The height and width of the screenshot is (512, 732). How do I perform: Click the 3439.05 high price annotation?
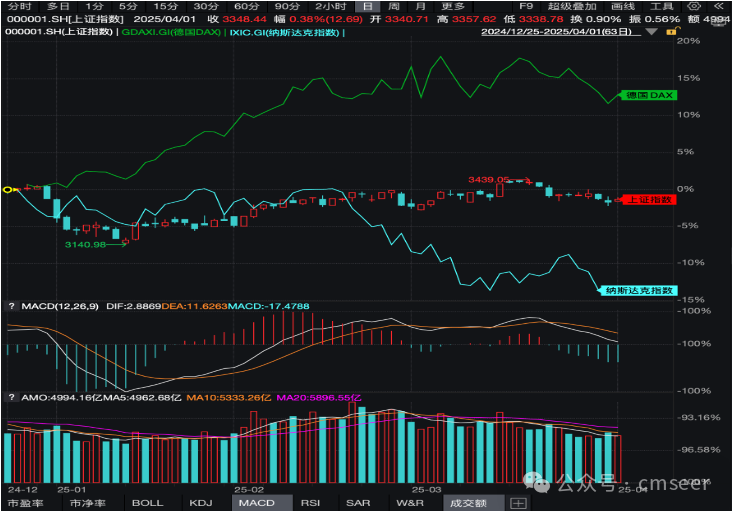point(489,180)
